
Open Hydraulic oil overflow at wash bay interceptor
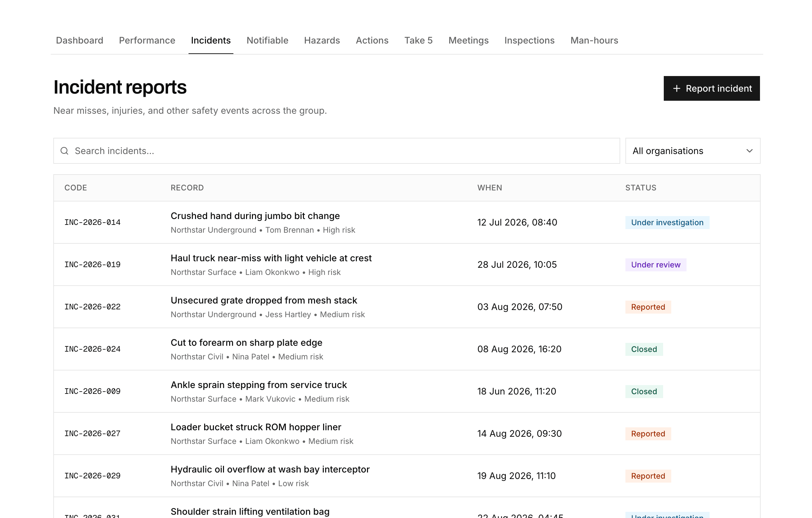point(270,469)
